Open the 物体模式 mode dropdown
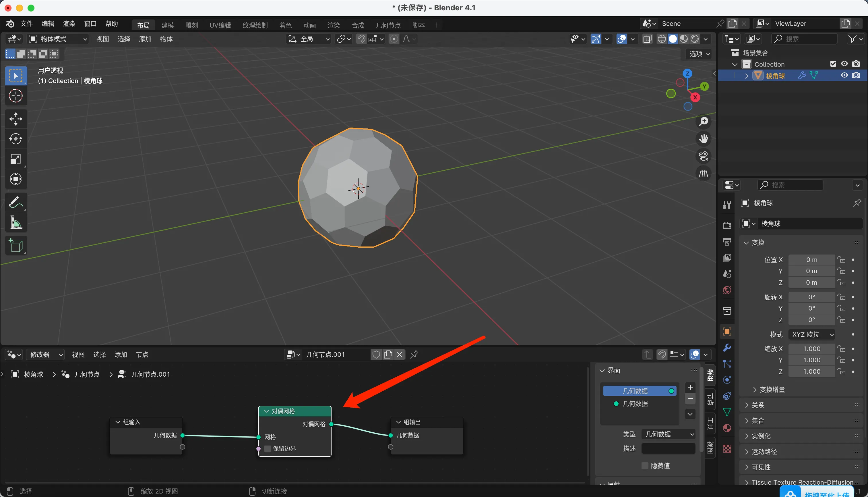 58,39
